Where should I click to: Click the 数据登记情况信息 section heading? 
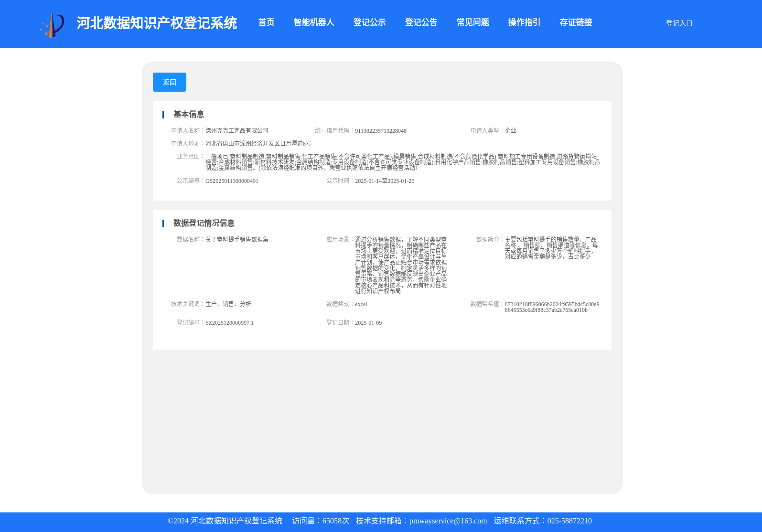tap(204, 223)
